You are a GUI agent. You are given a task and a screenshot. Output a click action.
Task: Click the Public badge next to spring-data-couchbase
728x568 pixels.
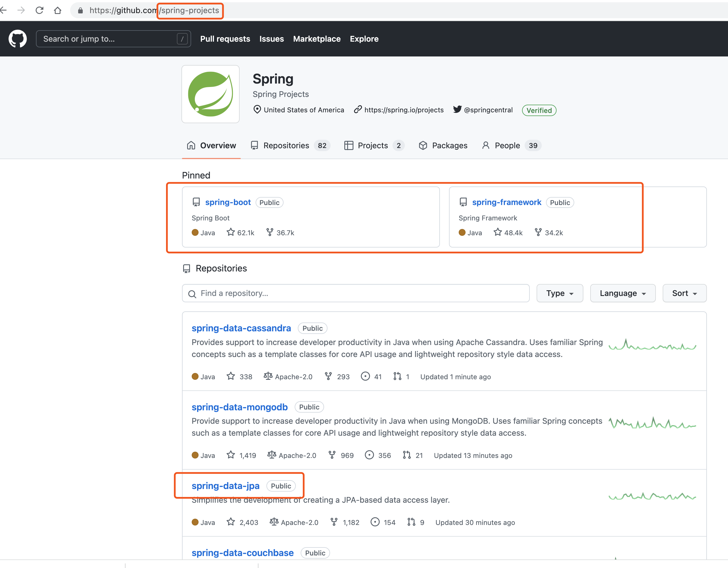(315, 553)
